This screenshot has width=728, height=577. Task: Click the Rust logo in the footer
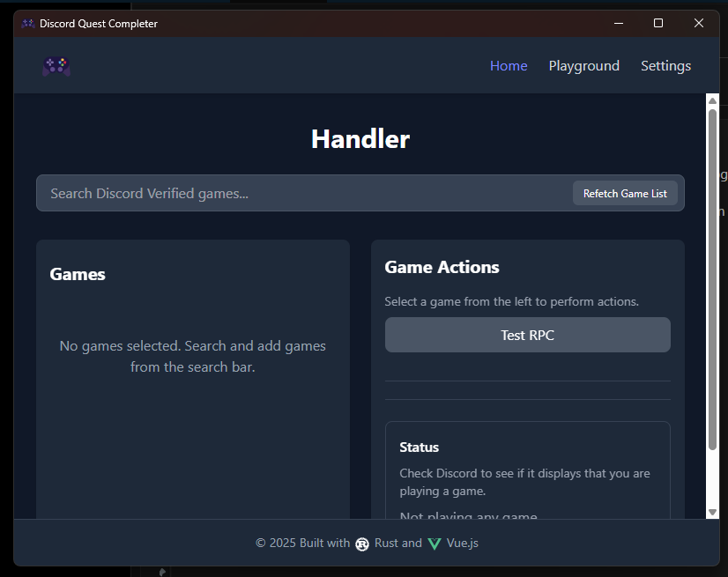click(x=362, y=544)
